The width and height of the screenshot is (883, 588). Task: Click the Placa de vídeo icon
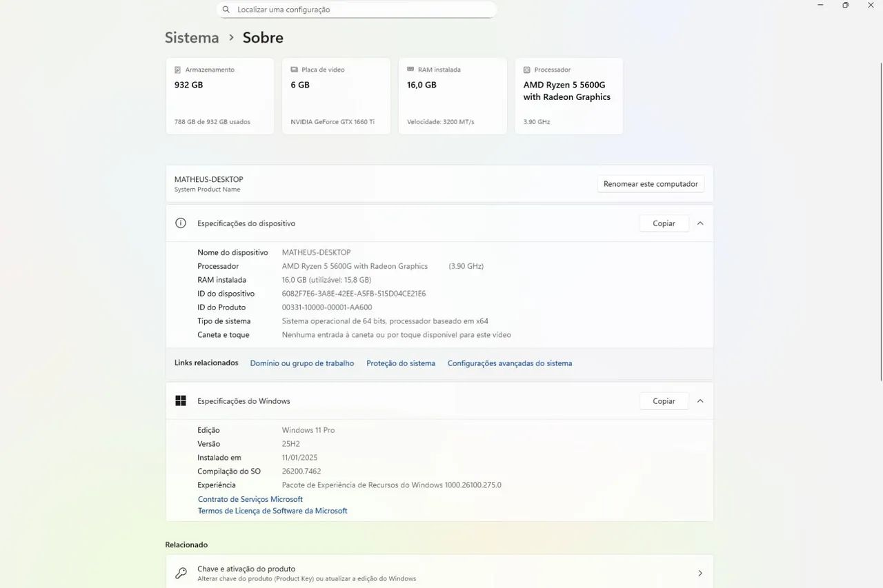(295, 70)
